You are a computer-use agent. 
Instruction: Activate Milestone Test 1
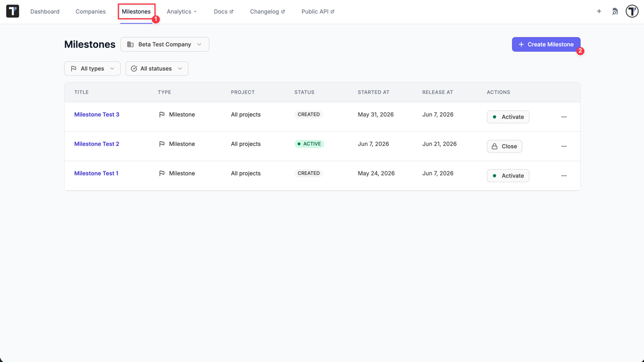click(508, 175)
